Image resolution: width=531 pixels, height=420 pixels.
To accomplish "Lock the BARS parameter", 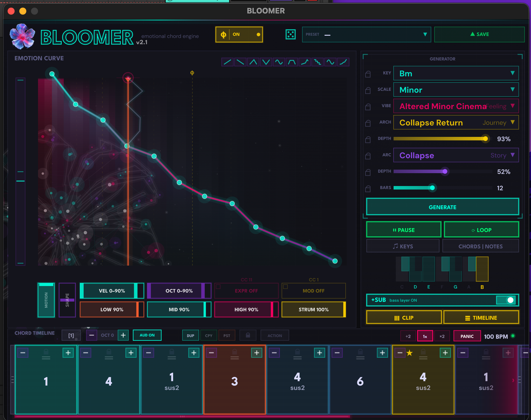I will pyautogui.click(x=368, y=189).
